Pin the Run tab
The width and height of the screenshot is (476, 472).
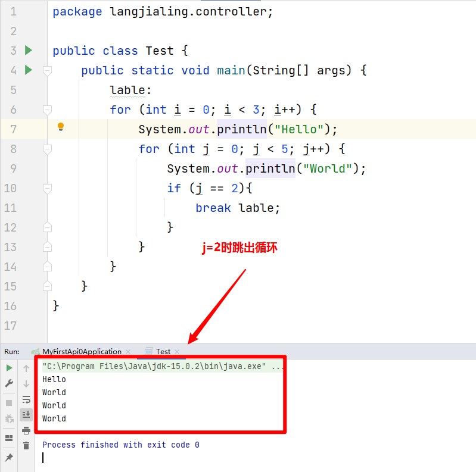tap(9, 458)
